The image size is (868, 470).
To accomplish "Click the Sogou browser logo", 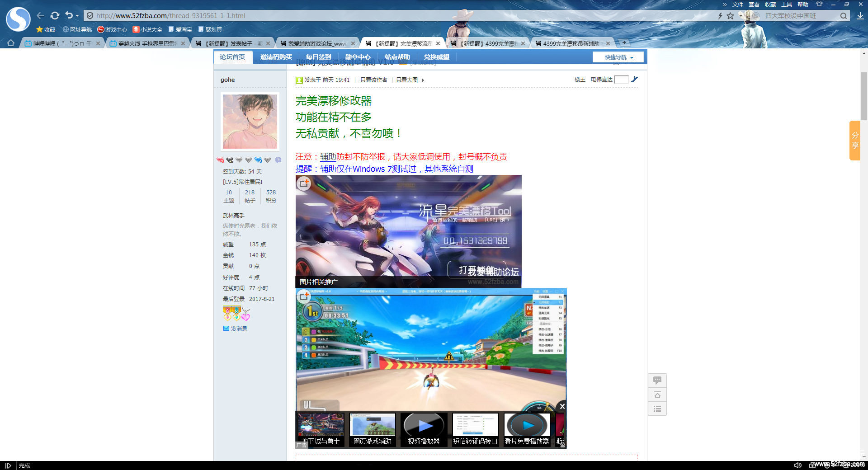I will tap(18, 19).
